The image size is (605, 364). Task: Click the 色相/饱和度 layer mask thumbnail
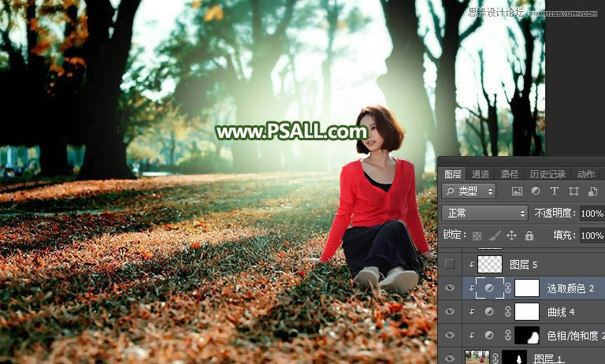[526, 335]
